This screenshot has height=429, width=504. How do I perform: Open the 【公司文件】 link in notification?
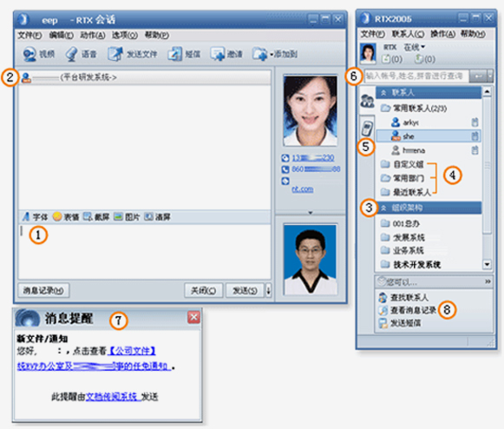132,351
